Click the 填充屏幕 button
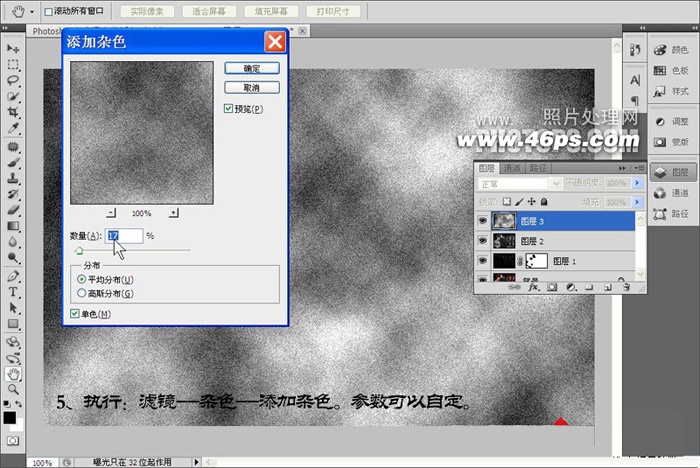 pos(271,12)
